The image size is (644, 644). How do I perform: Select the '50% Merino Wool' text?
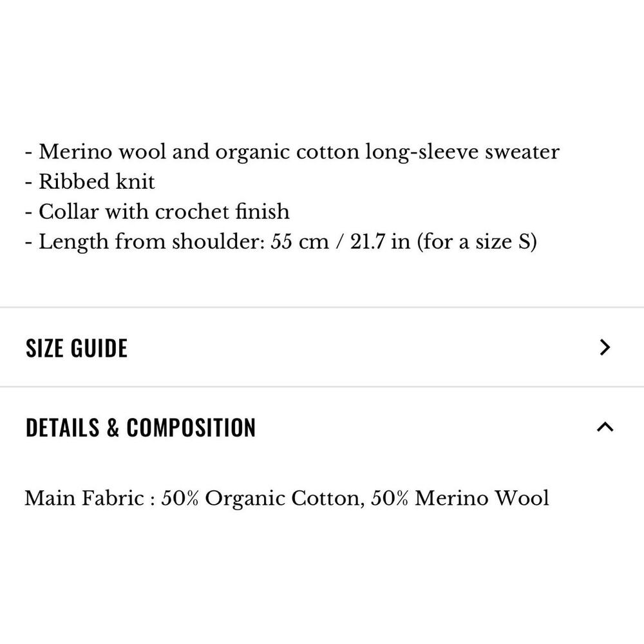(x=460, y=498)
